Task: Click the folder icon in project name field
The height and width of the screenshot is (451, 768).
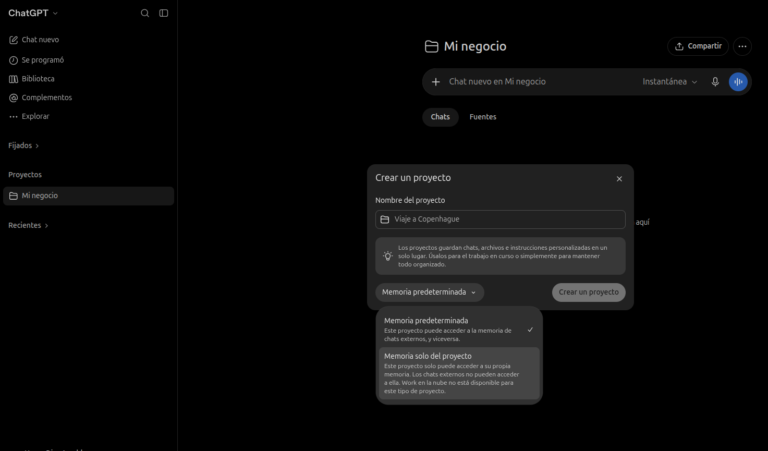Action: [x=385, y=219]
